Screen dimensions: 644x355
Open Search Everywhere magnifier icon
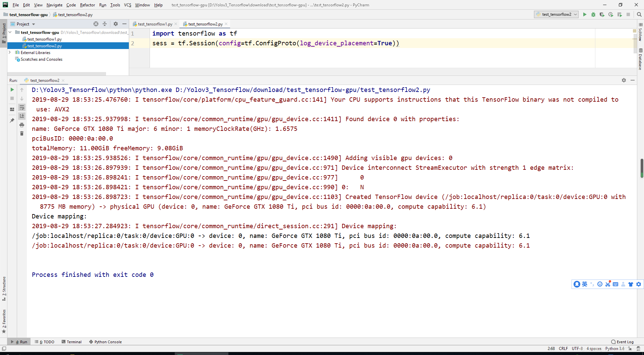[639, 14]
